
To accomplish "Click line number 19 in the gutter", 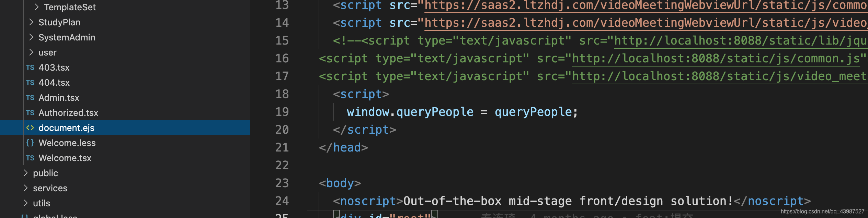I will pos(282,112).
